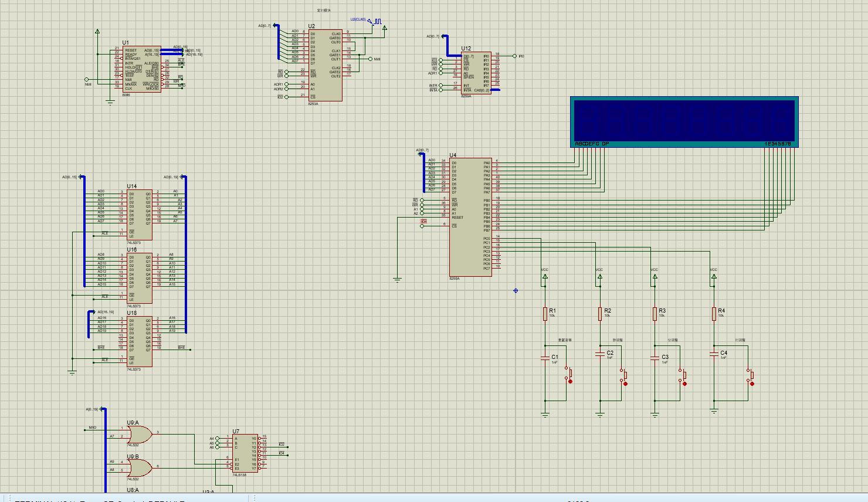The height and width of the screenshot is (502, 868).
Task: Select the ground symbol left of U4
Action: pos(398,280)
